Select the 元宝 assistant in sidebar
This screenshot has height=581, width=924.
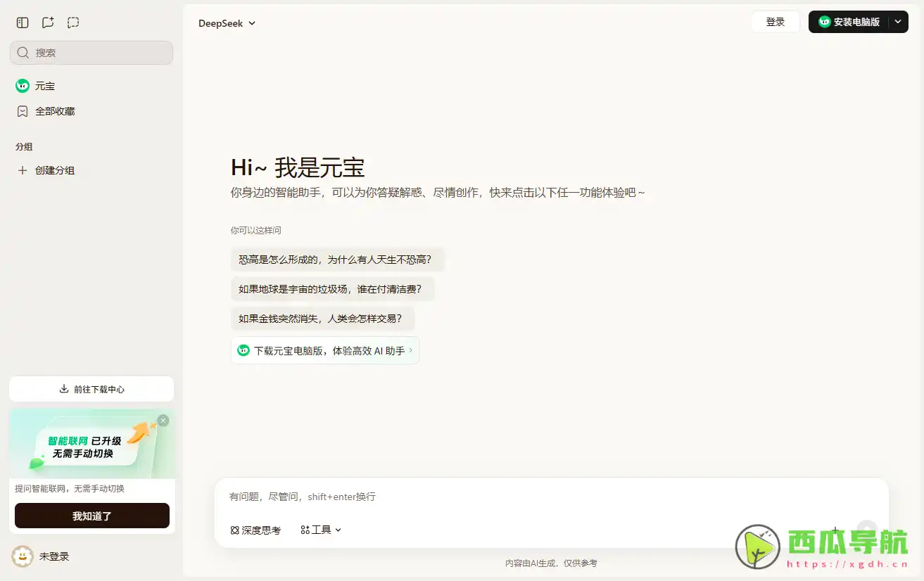[44, 85]
